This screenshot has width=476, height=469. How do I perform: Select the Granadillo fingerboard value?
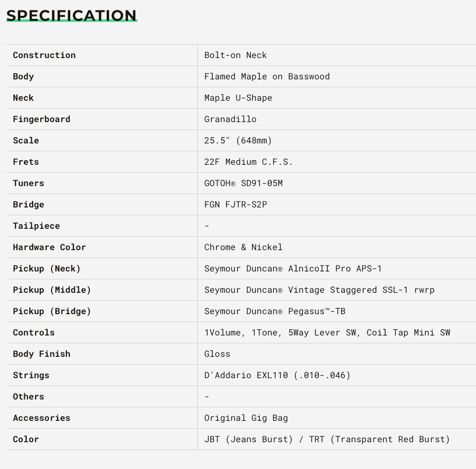230,119
